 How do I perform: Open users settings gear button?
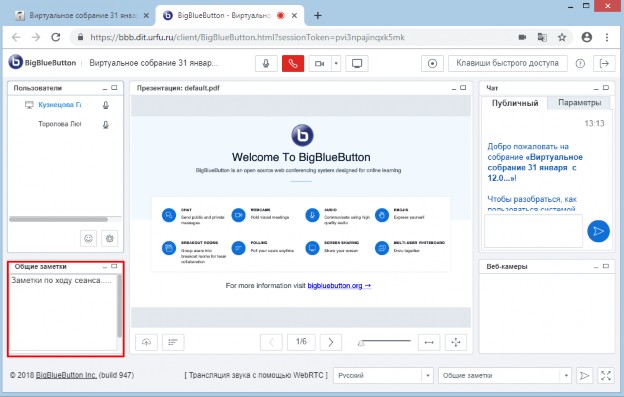(109, 239)
